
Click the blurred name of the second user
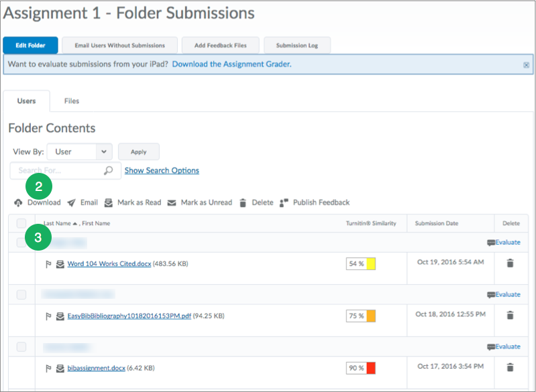pyautogui.click(x=78, y=294)
